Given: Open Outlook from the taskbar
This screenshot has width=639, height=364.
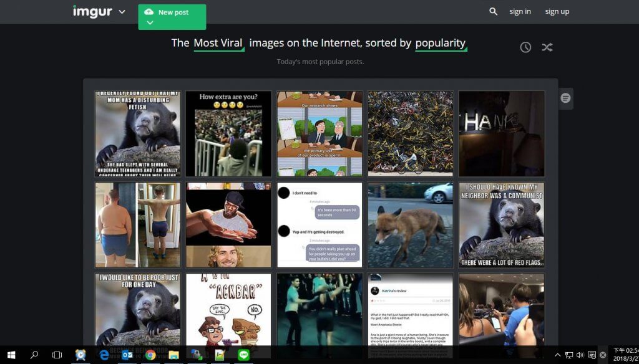Looking at the screenshot, I should (x=127, y=355).
